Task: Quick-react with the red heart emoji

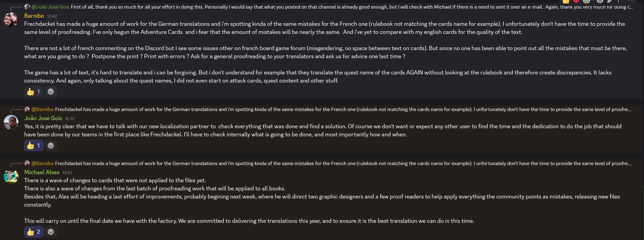Action: 576,1
